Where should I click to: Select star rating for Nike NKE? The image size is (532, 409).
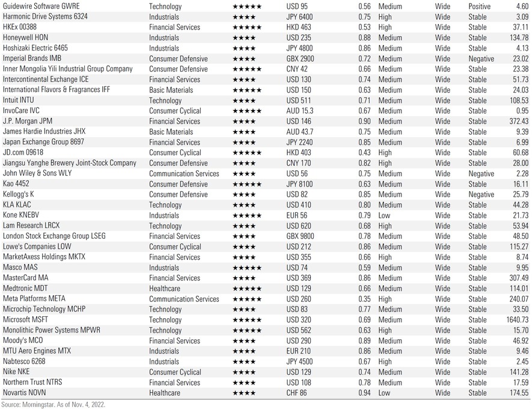coord(244,372)
